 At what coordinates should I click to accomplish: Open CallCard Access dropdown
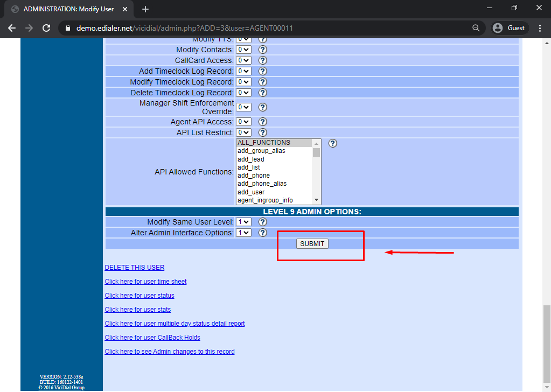tap(243, 60)
